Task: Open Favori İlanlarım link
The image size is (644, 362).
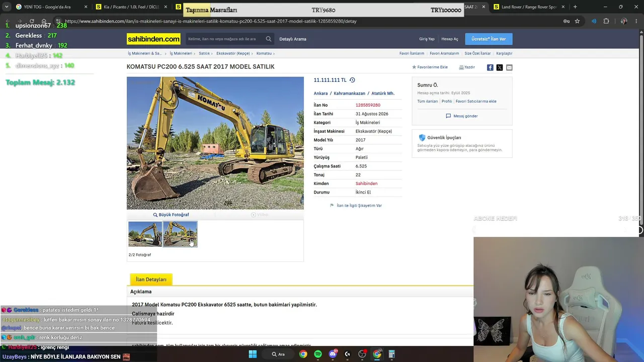Action: [412, 53]
